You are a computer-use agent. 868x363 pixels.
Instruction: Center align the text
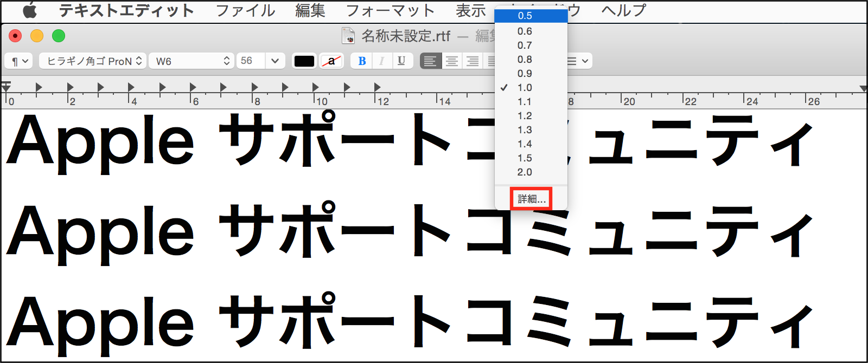click(x=452, y=61)
